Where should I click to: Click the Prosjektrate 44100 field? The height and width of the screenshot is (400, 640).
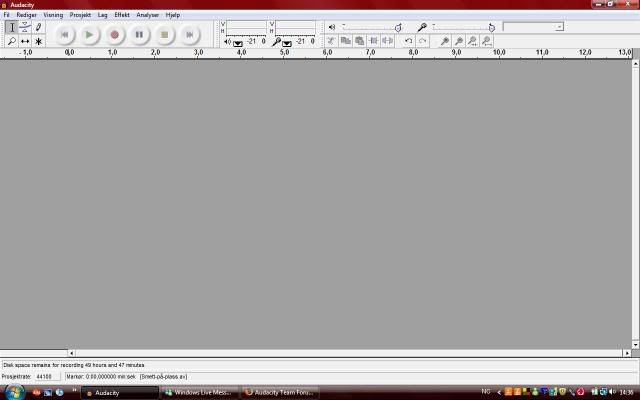(x=45, y=377)
